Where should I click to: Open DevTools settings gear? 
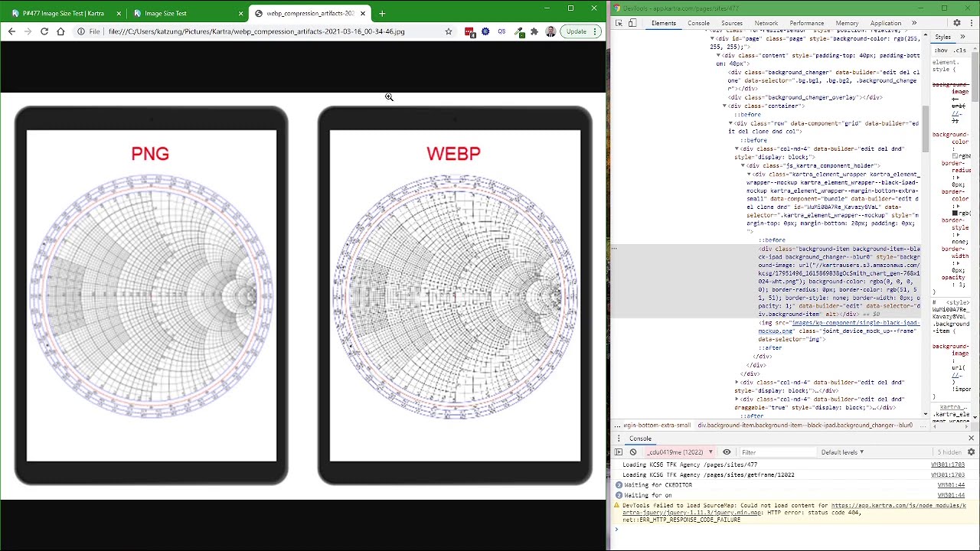click(957, 23)
